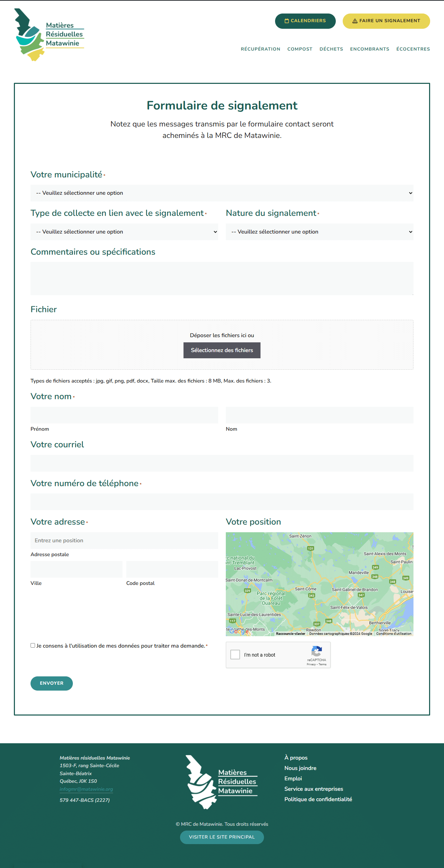Click the Prénom input field

124,415
